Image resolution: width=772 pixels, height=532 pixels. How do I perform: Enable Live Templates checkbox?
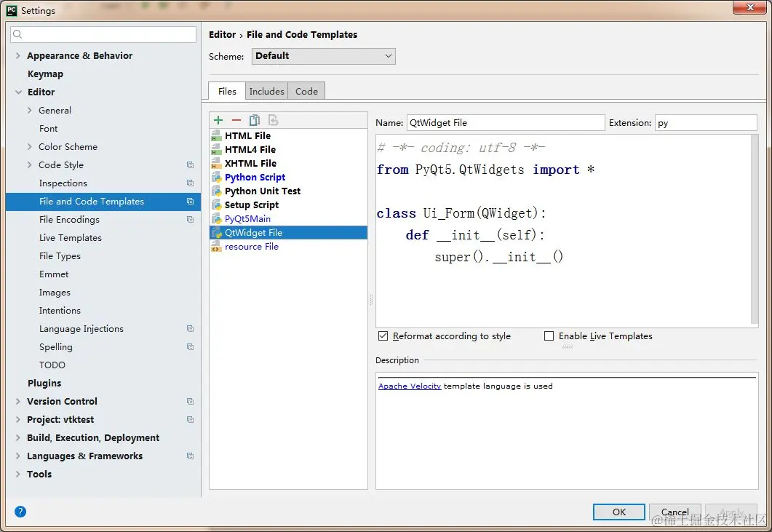pos(549,336)
